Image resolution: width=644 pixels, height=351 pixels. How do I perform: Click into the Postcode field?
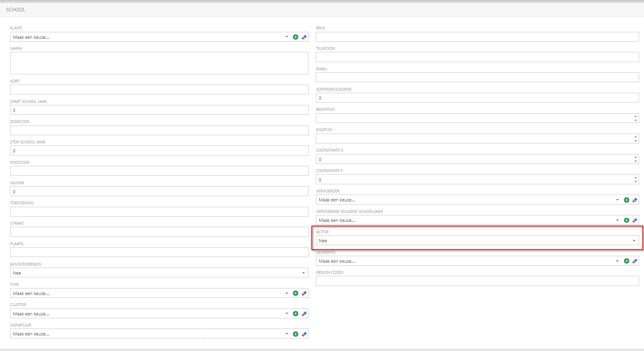(x=159, y=171)
